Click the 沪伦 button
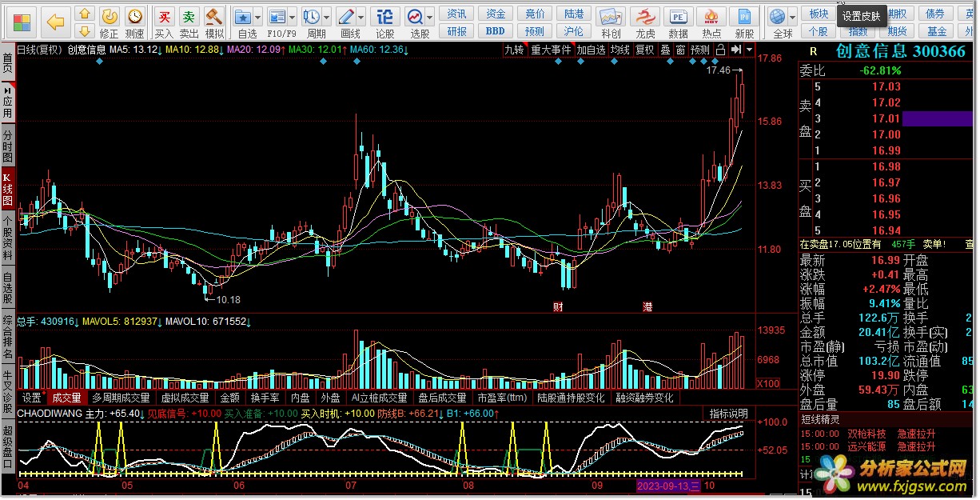980x500 pixels. [x=574, y=31]
